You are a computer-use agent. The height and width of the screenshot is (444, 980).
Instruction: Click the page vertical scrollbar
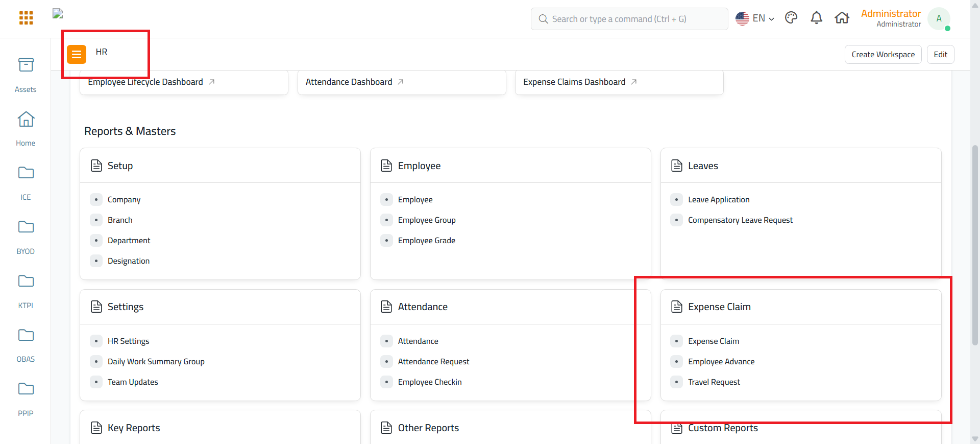coord(975,245)
